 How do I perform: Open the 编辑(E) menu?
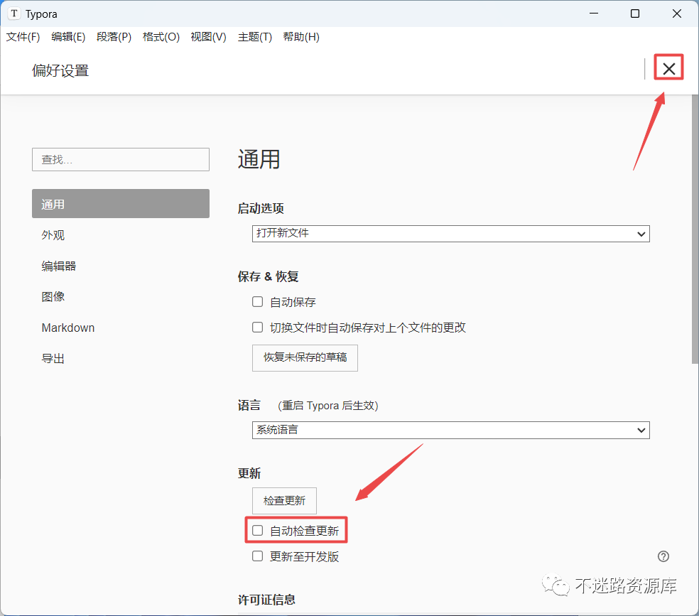pyautogui.click(x=68, y=37)
